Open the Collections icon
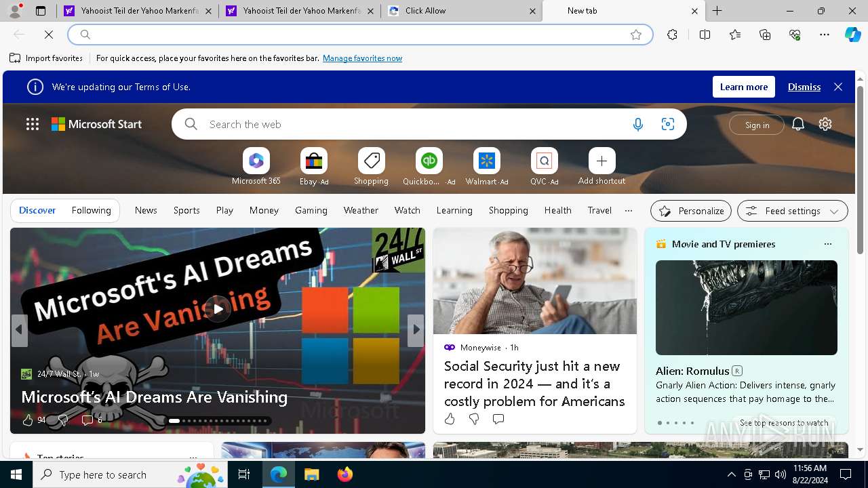 click(x=765, y=35)
